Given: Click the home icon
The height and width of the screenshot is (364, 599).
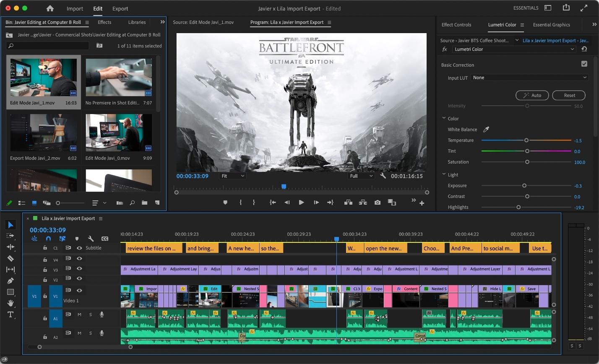Looking at the screenshot, I should [x=50, y=8].
